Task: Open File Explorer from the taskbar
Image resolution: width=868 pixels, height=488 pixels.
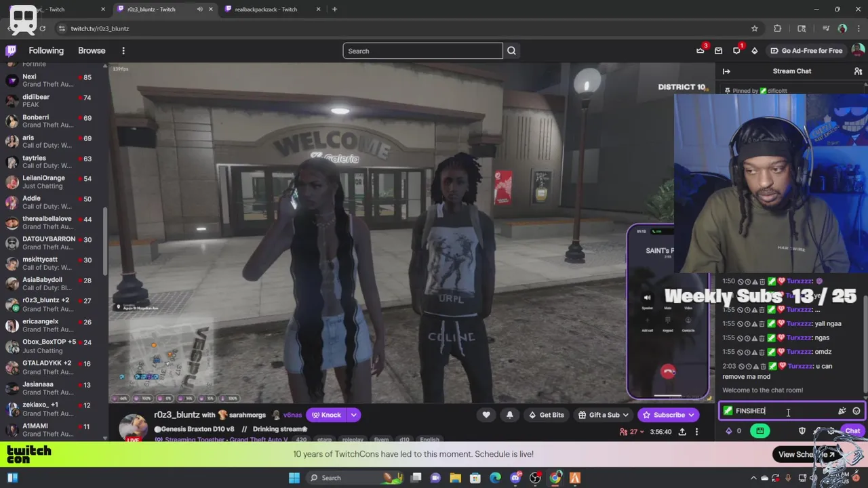Action: point(456,478)
